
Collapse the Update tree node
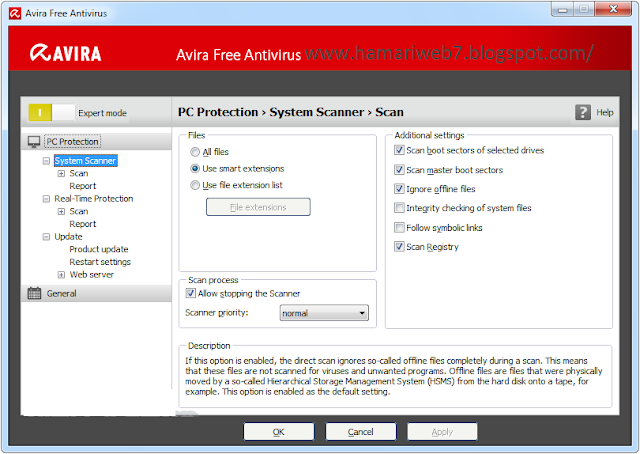point(46,237)
